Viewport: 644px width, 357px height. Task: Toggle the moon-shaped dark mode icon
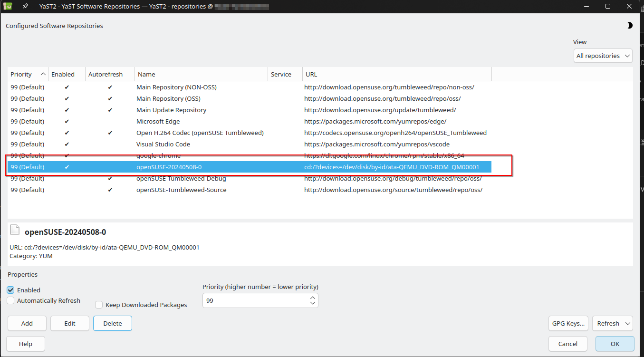[x=630, y=26]
